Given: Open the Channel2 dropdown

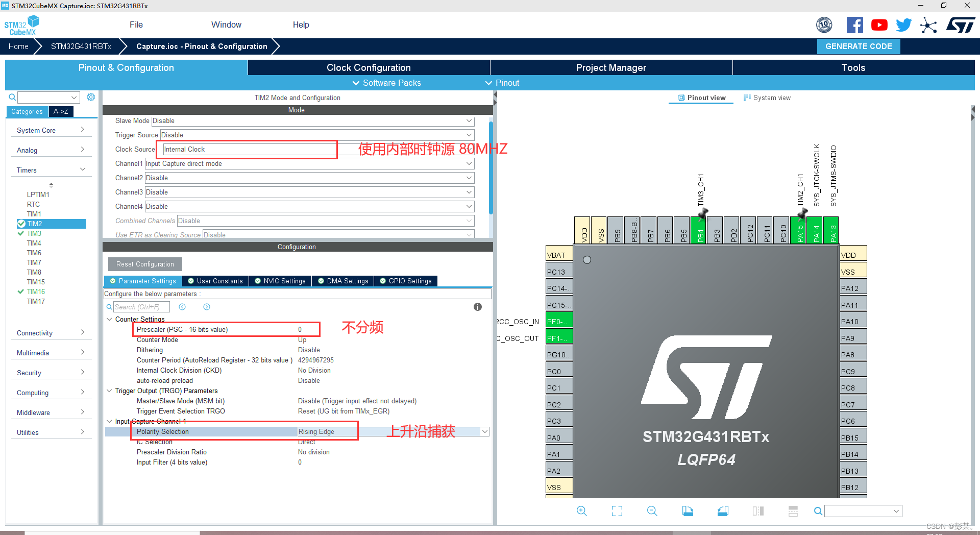Looking at the screenshot, I should [309, 178].
